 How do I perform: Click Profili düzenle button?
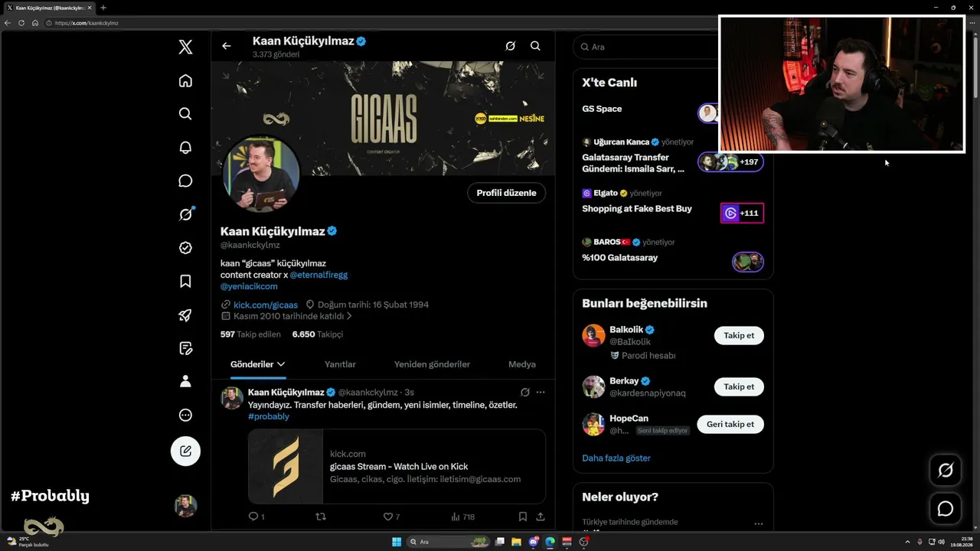coord(506,193)
